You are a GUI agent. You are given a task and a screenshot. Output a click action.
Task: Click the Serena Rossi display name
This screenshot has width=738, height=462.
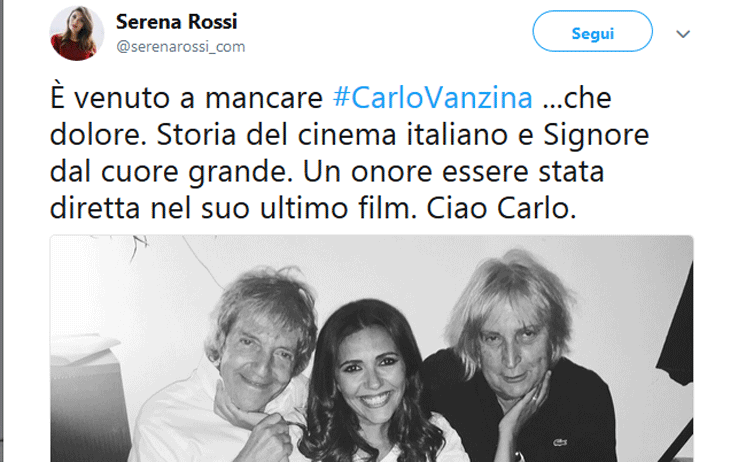coord(176,22)
